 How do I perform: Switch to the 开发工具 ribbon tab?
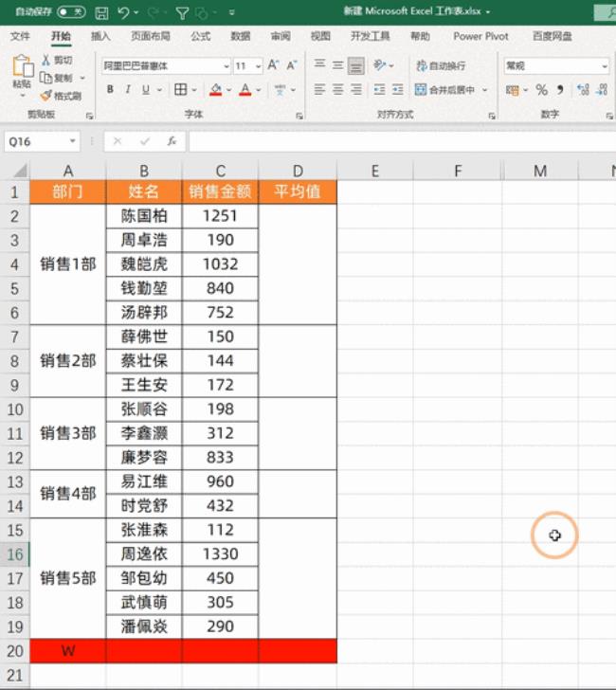[x=370, y=36]
